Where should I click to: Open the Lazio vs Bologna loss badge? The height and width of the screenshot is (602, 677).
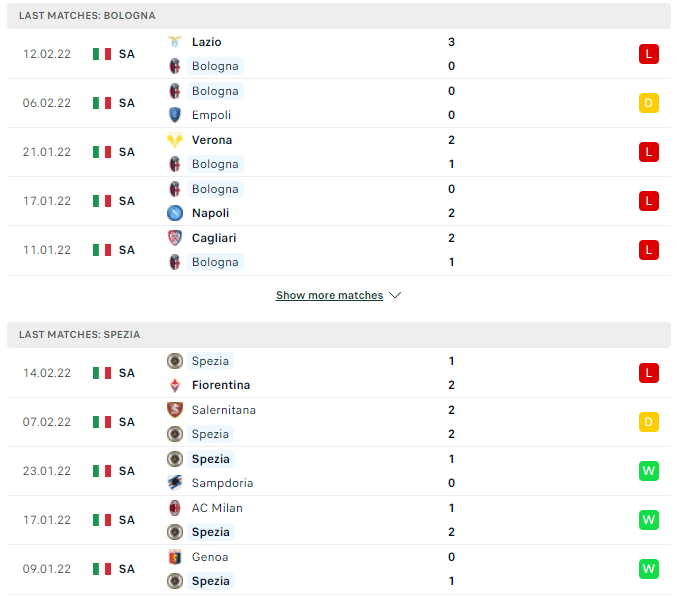pyautogui.click(x=649, y=54)
